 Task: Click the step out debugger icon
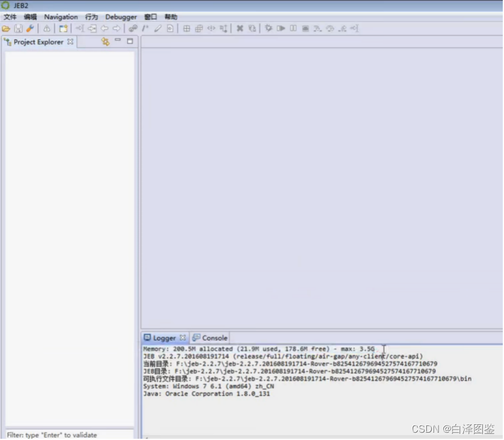pyautogui.click(x=342, y=29)
